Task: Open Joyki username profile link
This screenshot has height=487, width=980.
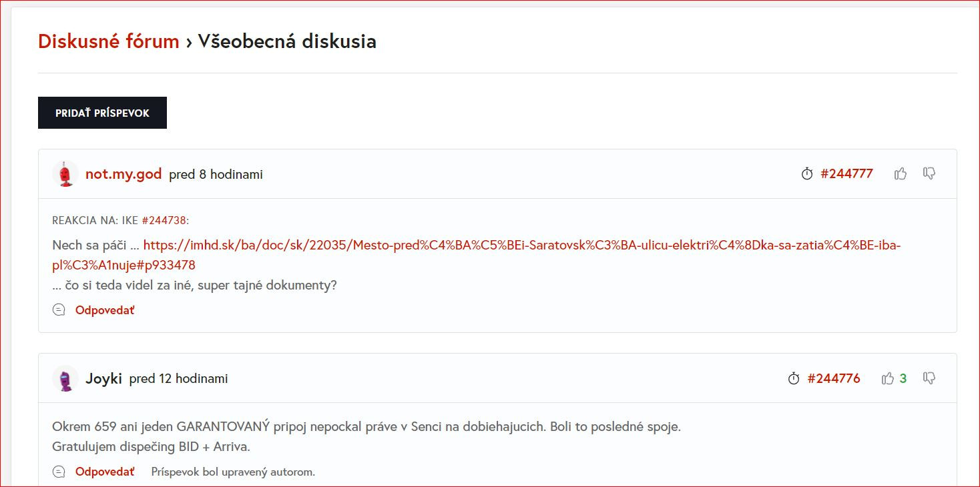Action: [103, 379]
